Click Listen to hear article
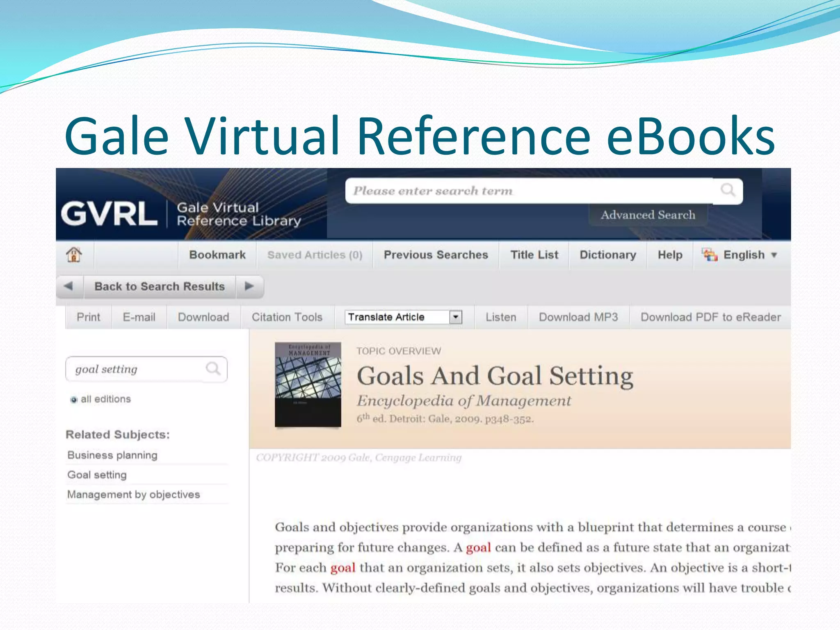The height and width of the screenshot is (630, 840). 501,317
